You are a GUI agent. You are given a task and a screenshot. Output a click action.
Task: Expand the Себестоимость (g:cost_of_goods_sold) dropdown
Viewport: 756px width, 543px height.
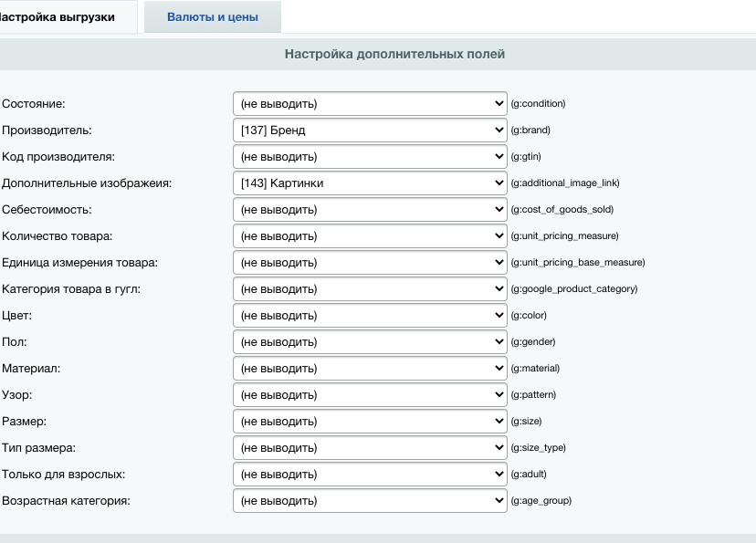[x=370, y=210]
